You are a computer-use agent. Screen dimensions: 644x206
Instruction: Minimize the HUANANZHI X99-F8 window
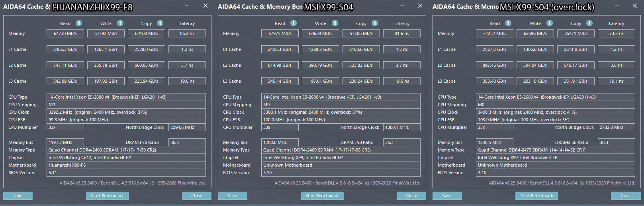coord(187,6)
